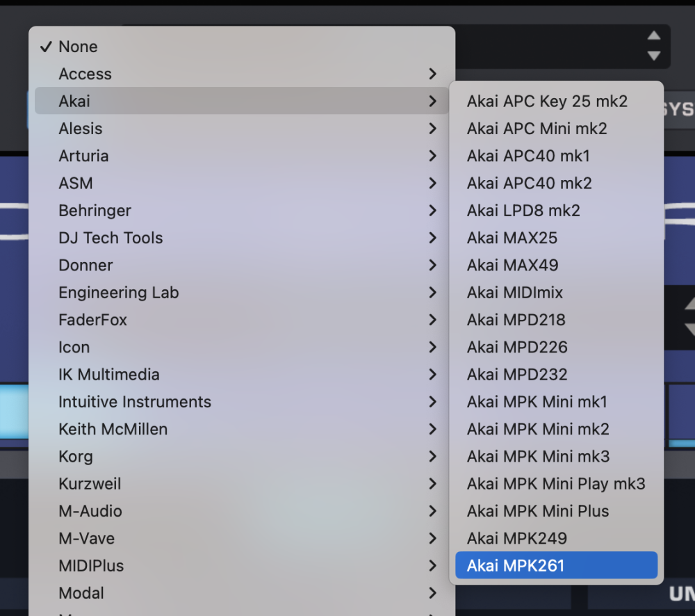Image resolution: width=695 pixels, height=616 pixels.
Task: Open the Novation-adjacent Modal submenu
Action: coord(81,593)
